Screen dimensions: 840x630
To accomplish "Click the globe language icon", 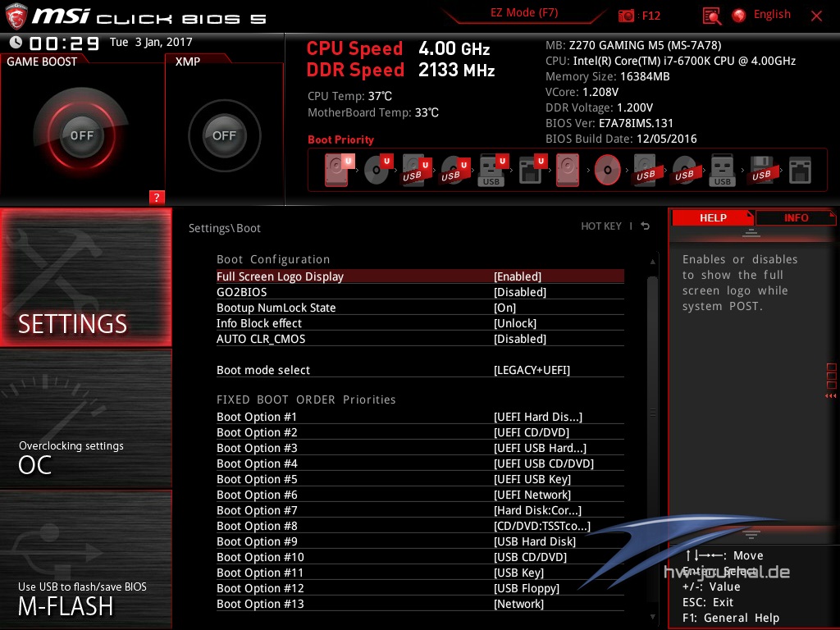I will 739,16.
